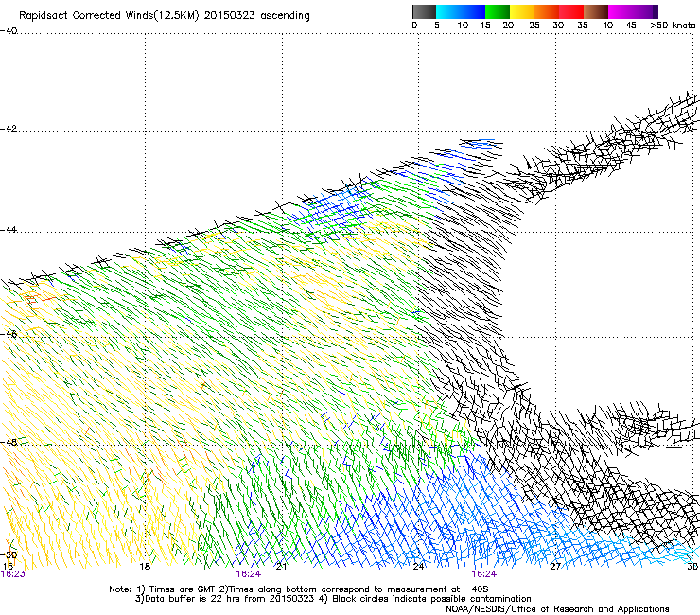Click the '-46' latitude axis label

click(x=9, y=334)
